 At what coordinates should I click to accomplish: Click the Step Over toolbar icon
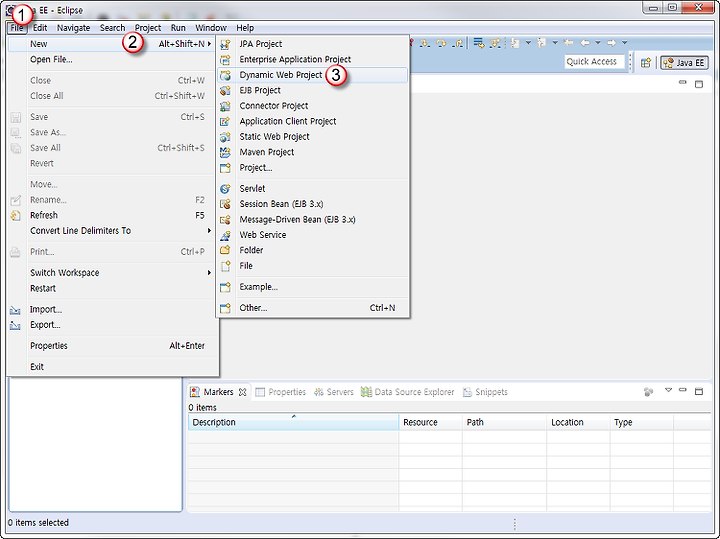(x=441, y=43)
